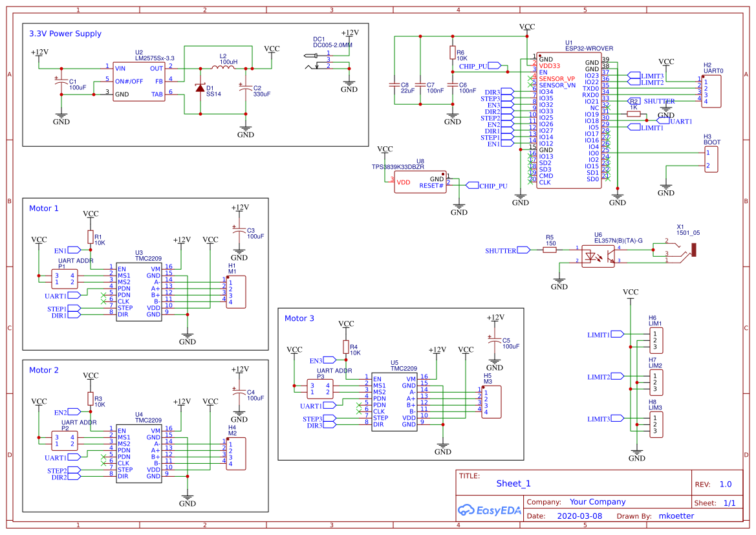Viewport: 756px width, 535px height.
Task: Click the LIMIT1 net flag at H6
Action: click(x=605, y=334)
